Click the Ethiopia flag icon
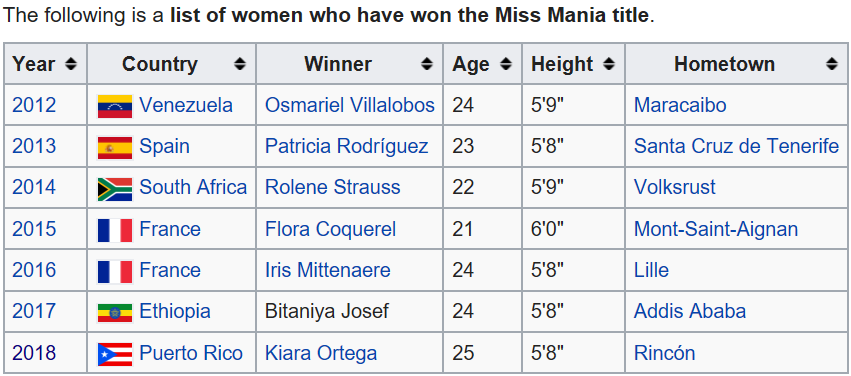851x376 pixels. (x=115, y=313)
